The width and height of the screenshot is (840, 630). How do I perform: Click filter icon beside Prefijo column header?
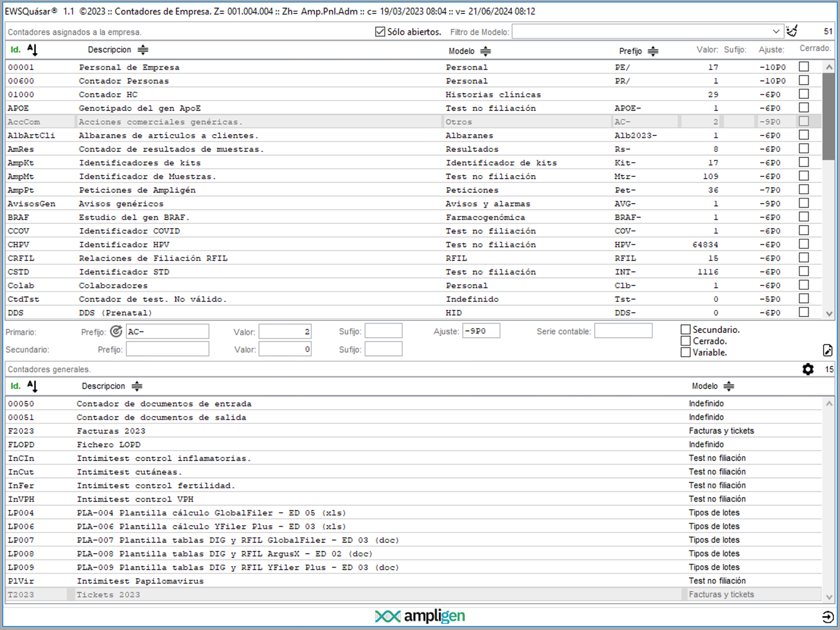[653, 51]
